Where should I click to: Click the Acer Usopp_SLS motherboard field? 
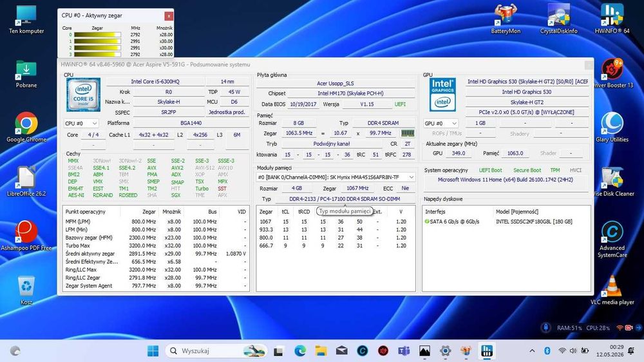point(336,83)
